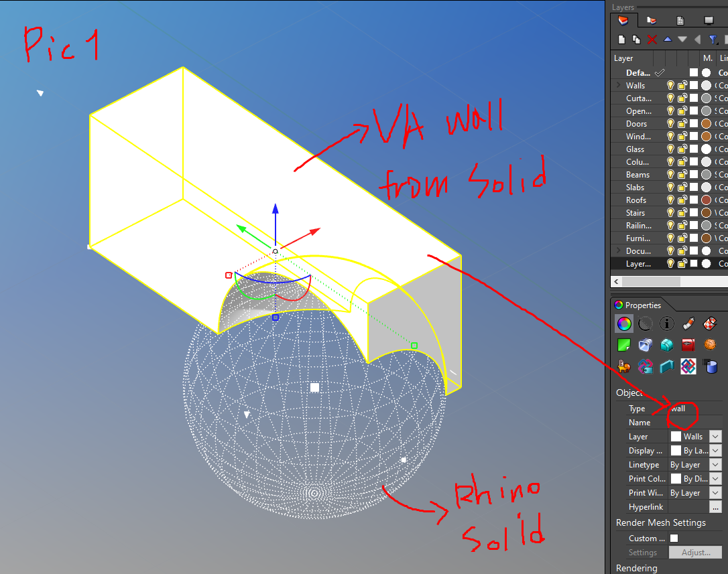Open the Linetype By Layer dropdown
Screen dimensions: 728x574
click(x=715, y=464)
